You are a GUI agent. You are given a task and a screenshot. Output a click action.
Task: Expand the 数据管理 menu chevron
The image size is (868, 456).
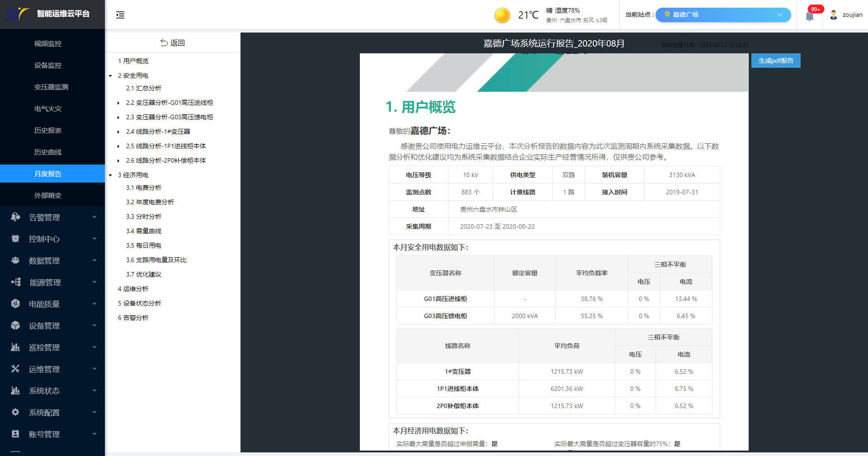pos(94,260)
